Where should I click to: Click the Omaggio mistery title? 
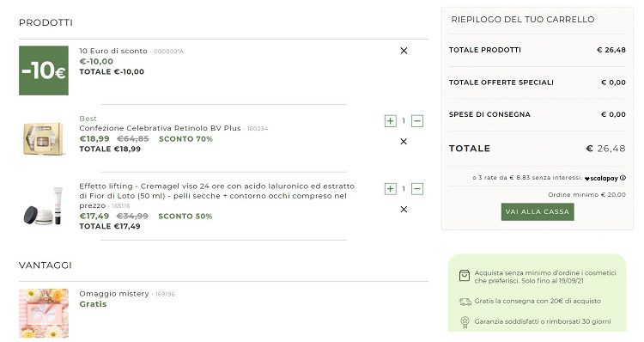click(114, 294)
